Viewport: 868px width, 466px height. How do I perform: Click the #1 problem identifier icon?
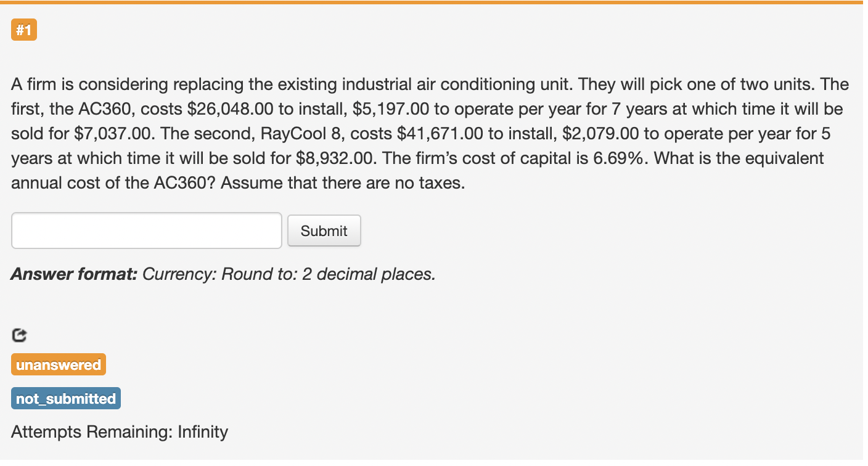[x=23, y=29]
